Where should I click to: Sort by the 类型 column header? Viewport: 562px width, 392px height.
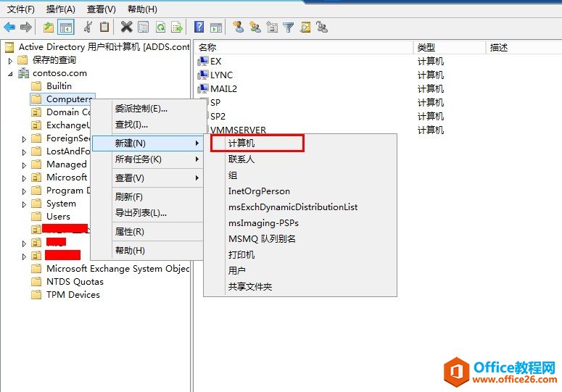(x=450, y=47)
